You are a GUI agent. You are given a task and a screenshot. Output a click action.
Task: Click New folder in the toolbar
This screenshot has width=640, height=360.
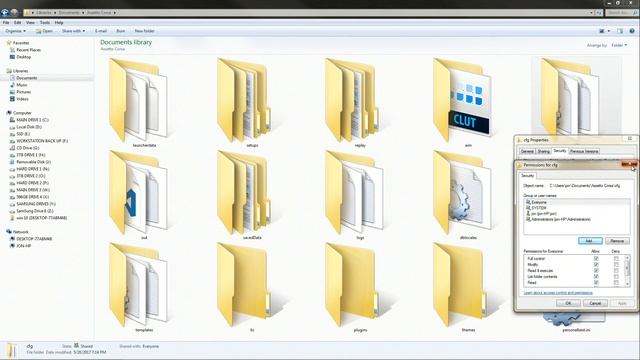pyautogui.click(x=144, y=31)
